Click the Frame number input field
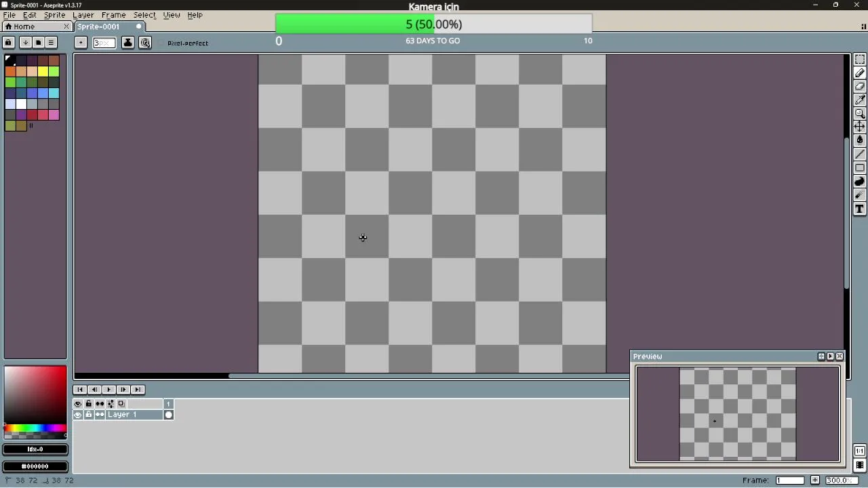The image size is (868, 488). tap(790, 481)
